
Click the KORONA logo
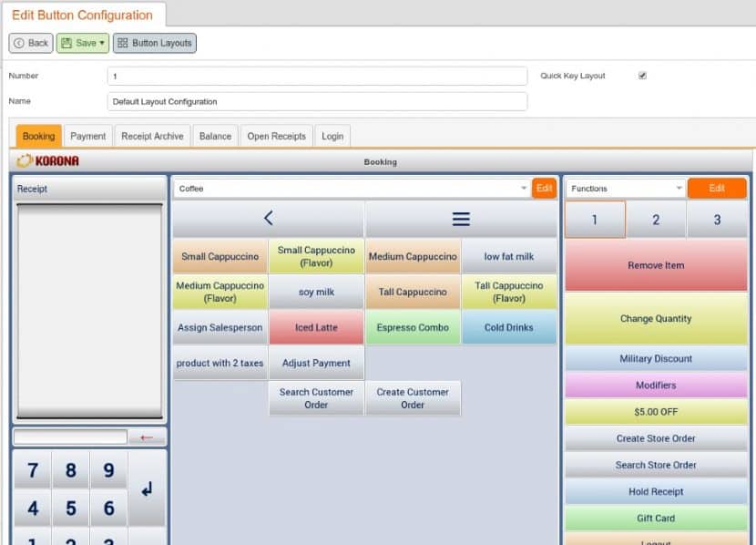click(x=48, y=161)
